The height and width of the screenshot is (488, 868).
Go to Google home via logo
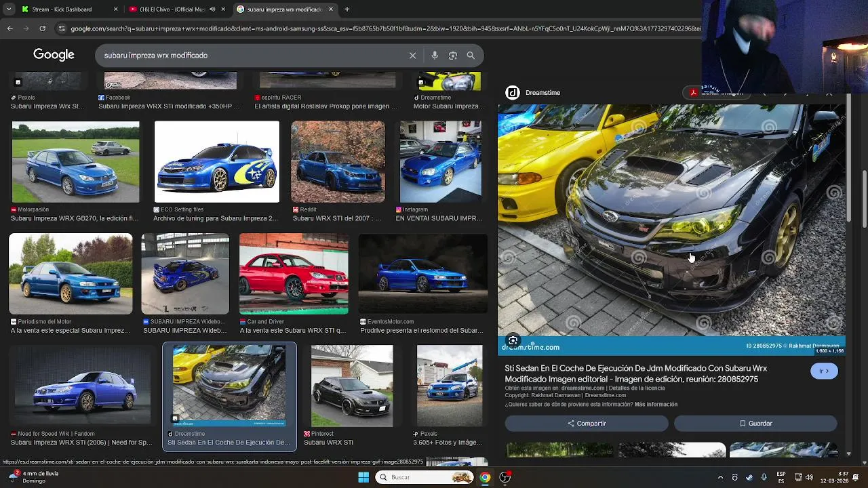(x=54, y=55)
